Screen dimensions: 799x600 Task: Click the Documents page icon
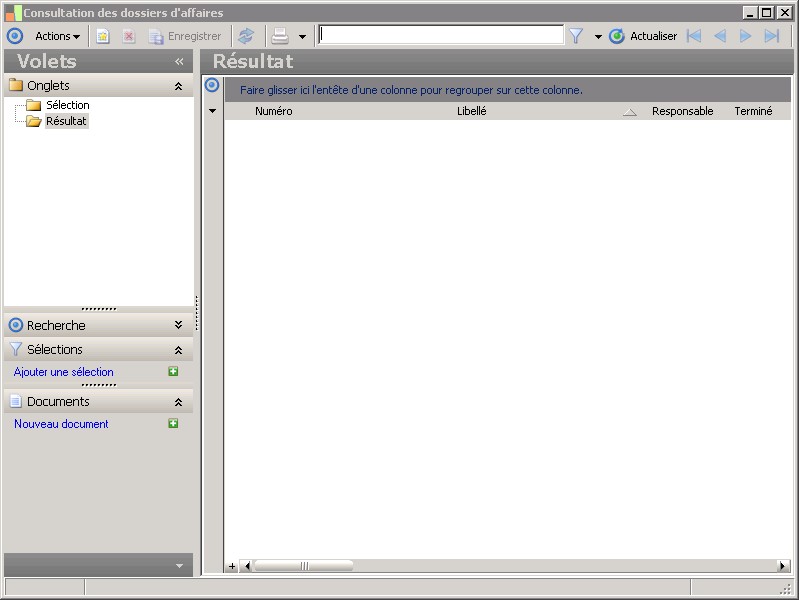16,401
